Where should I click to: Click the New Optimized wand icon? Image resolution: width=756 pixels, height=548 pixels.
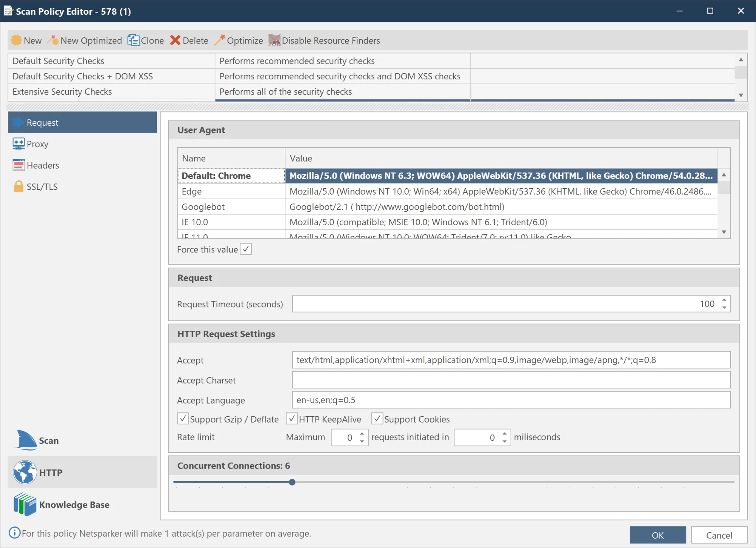tap(53, 40)
